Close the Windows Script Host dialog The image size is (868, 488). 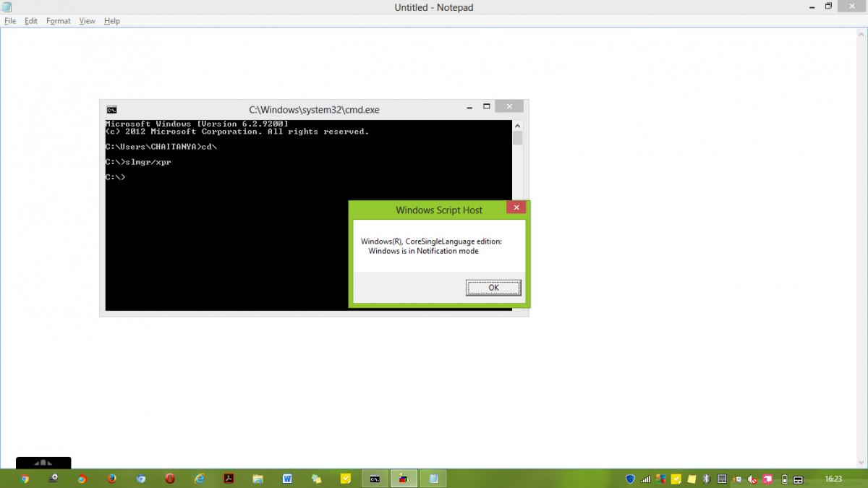click(x=516, y=208)
